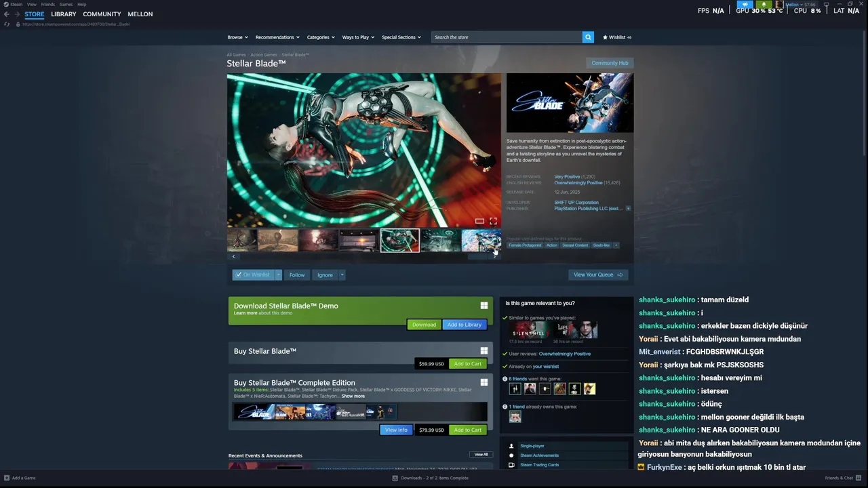Open the notifications bell icon
The height and width of the screenshot is (488, 868).
point(764,4)
